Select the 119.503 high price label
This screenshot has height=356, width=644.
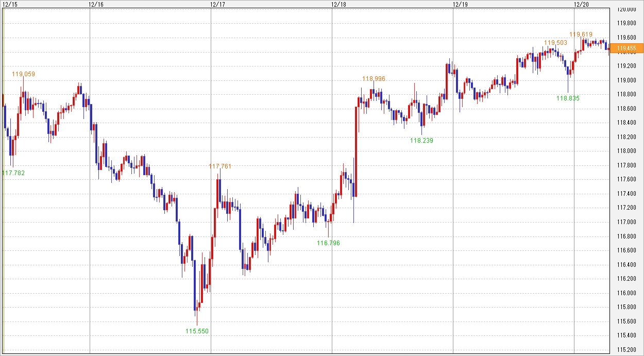(x=556, y=43)
